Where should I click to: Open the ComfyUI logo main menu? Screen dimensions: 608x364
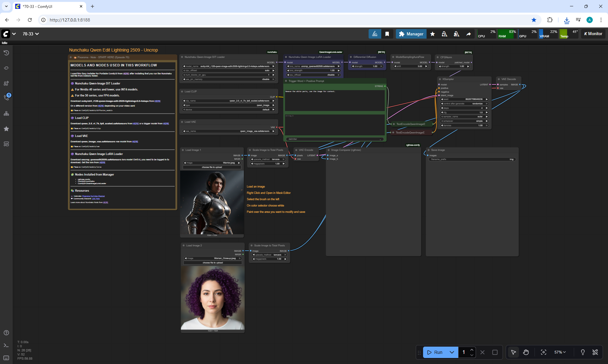click(x=6, y=34)
